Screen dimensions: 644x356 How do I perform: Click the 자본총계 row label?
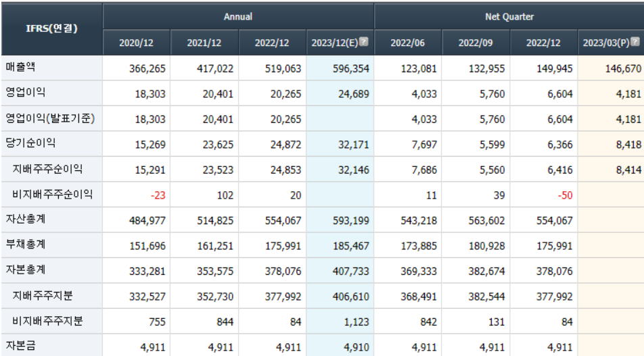[26, 270]
